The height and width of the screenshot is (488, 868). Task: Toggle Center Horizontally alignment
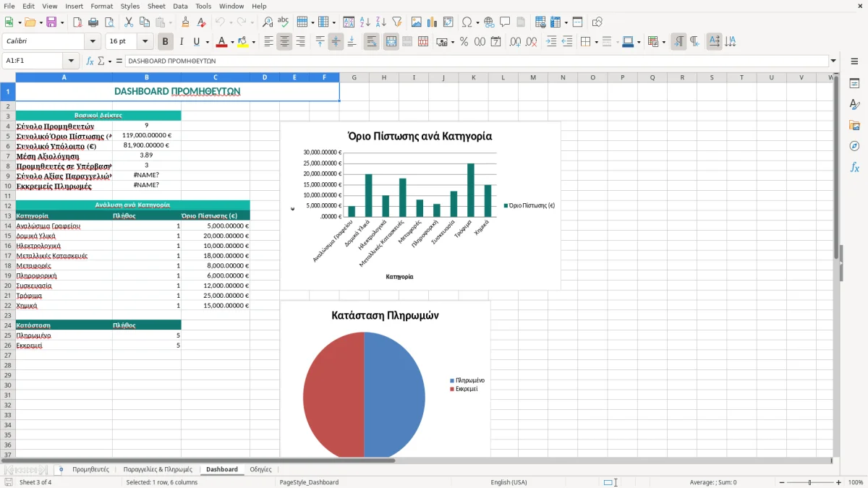(x=284, y=42)
